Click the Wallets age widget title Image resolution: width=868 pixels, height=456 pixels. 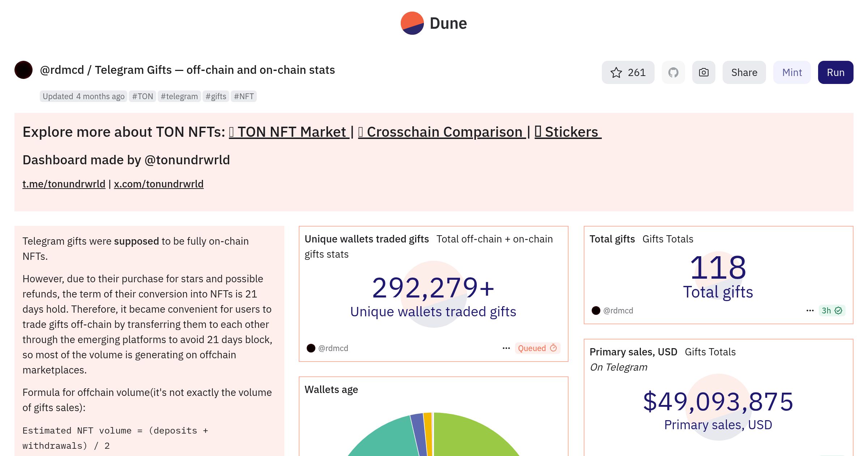[331, 389]
